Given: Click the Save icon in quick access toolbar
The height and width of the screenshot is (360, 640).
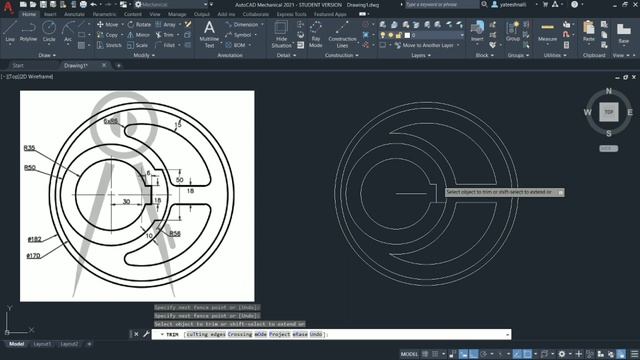Looking at the screenshot, I should (43, 4).
